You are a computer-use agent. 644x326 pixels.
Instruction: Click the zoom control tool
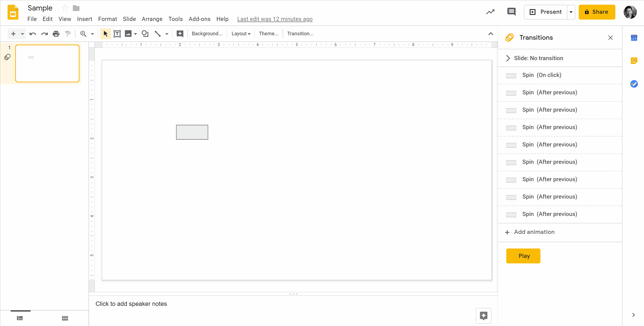point(83,34)
